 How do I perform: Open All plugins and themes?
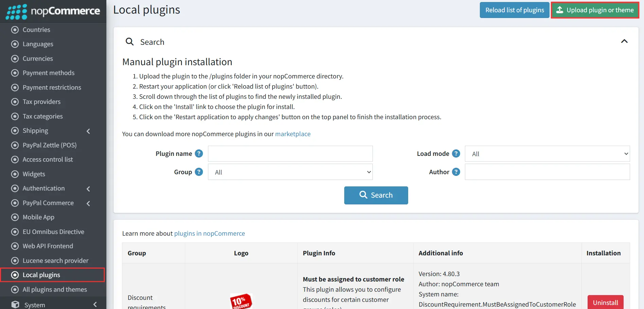[54, 289]
